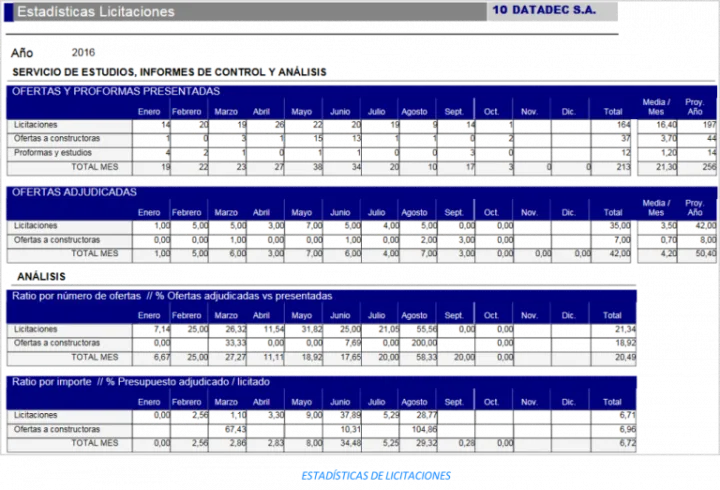Select the year value 2016
This screenshot has height=490, width=720.
pos(83,52)
